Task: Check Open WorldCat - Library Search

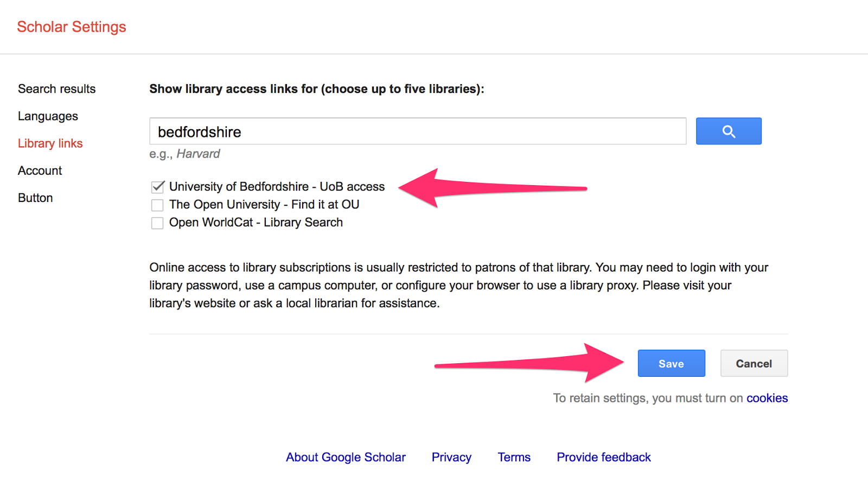Action: pos(157,223)
